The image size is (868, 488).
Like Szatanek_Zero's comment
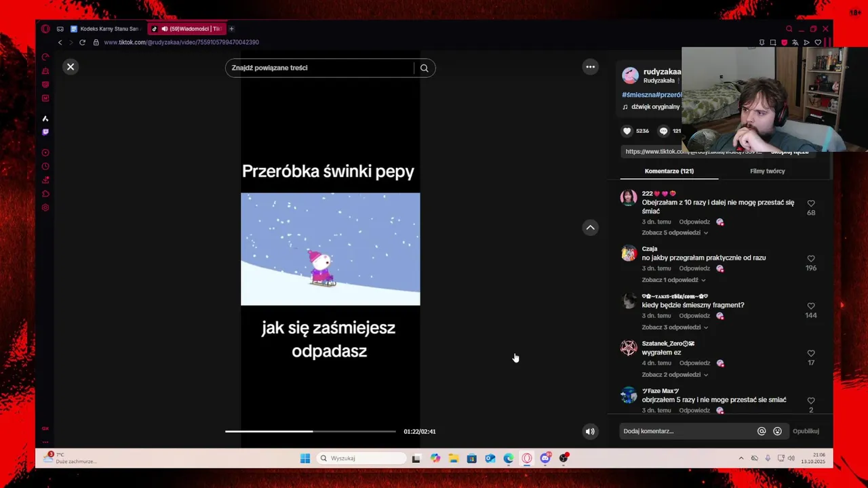pyautogui.click(x=811, y=354)
